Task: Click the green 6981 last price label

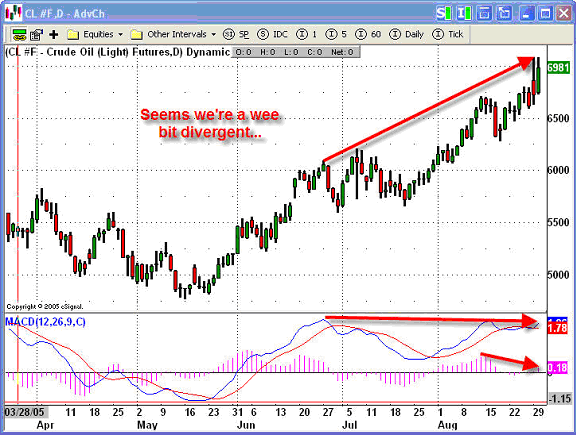Action: [558, 68]
